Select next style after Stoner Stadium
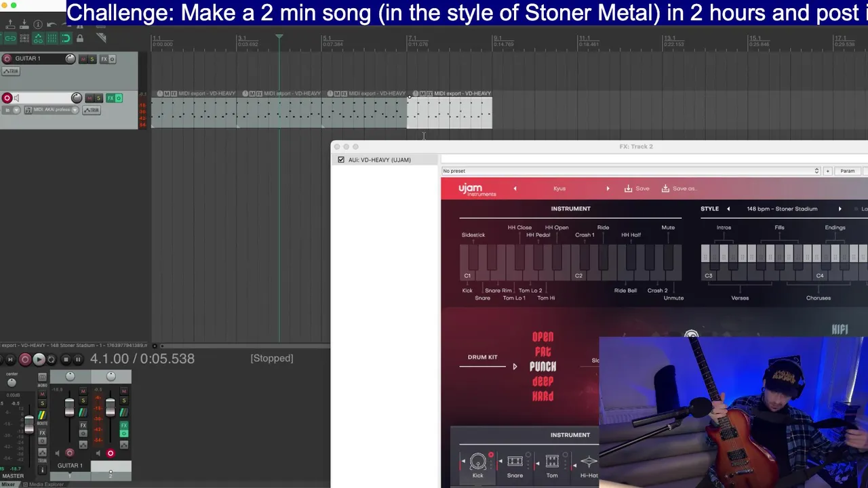This screenshot has width=868, height=488. 840,209
